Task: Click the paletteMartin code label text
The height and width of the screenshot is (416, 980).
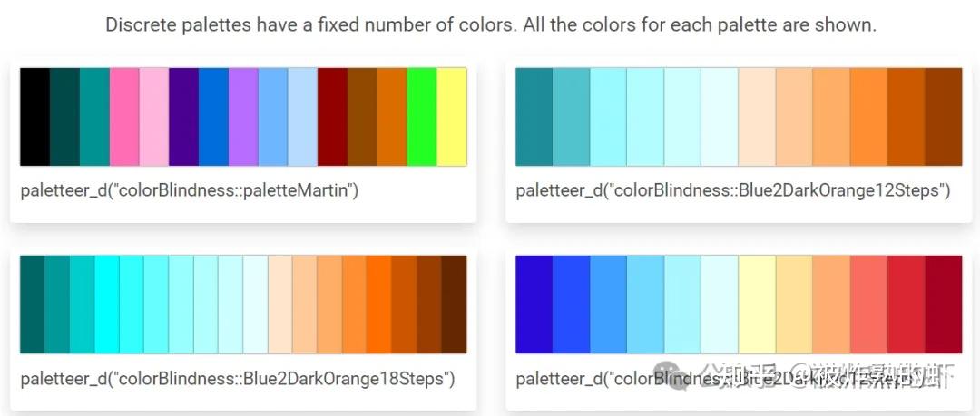Action: [190, 190]
